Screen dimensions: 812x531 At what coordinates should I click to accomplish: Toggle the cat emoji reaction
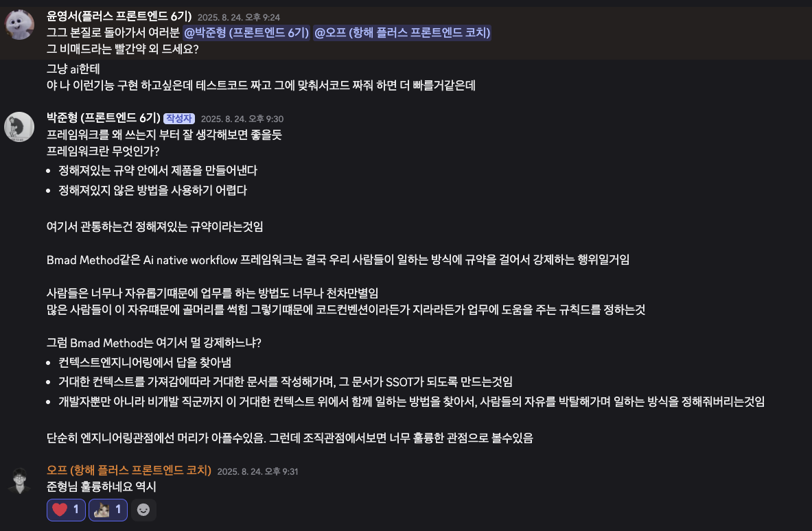coord(108,510)
